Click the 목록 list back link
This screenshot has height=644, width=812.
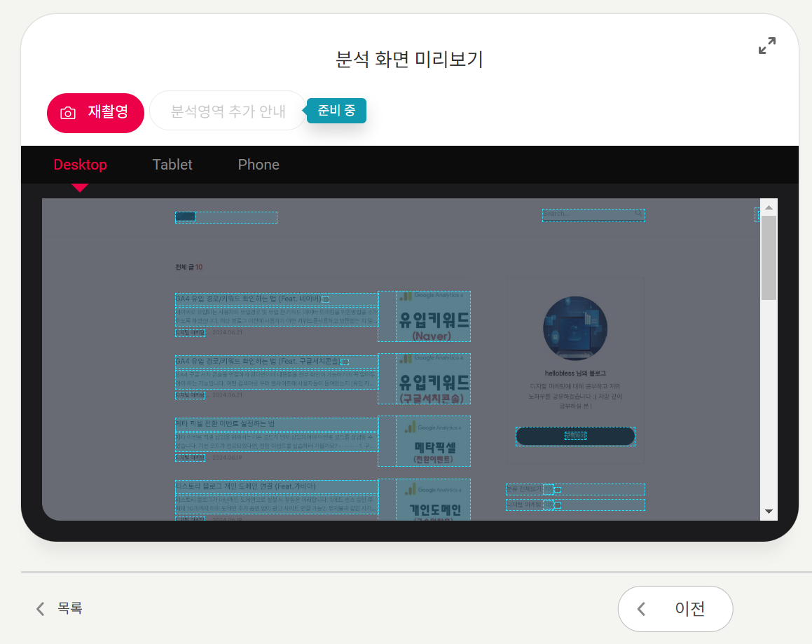tap(60, 608)
